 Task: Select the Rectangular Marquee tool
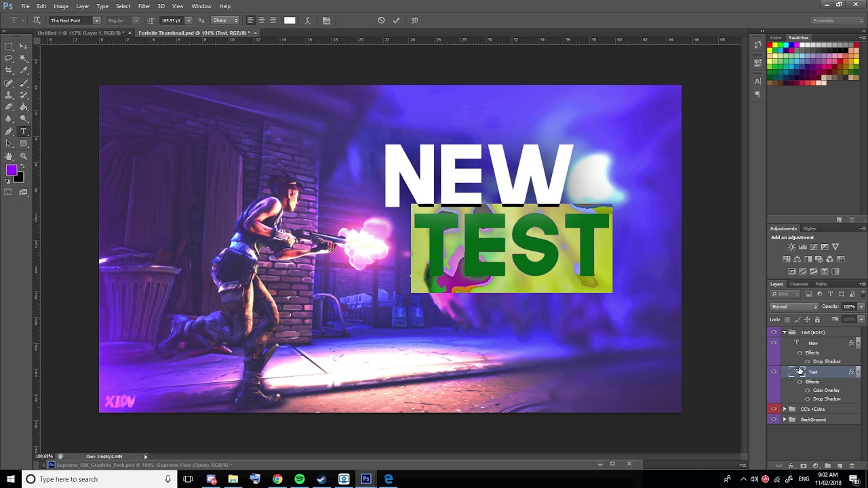click(9, 47)
